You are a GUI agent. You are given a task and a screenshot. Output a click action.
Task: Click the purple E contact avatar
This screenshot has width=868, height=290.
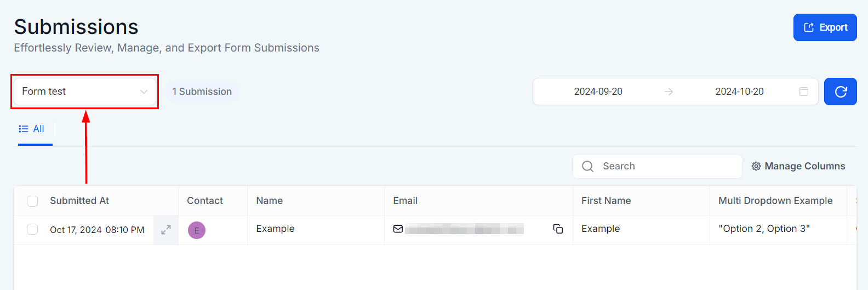click(197, 230)
